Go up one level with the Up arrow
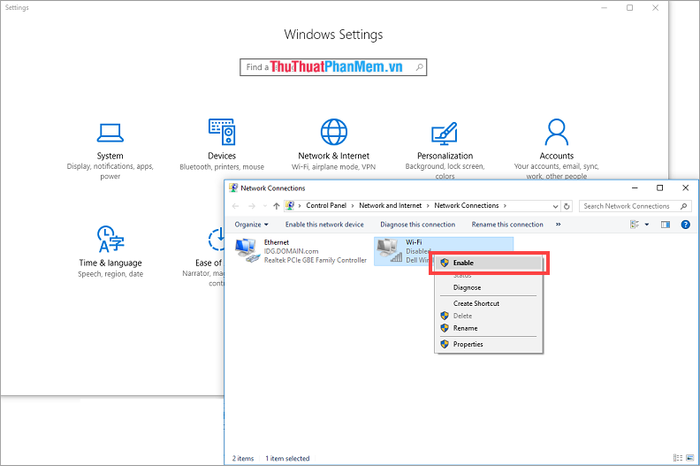Viewport: 700px width, 466px height. (276, 206)
